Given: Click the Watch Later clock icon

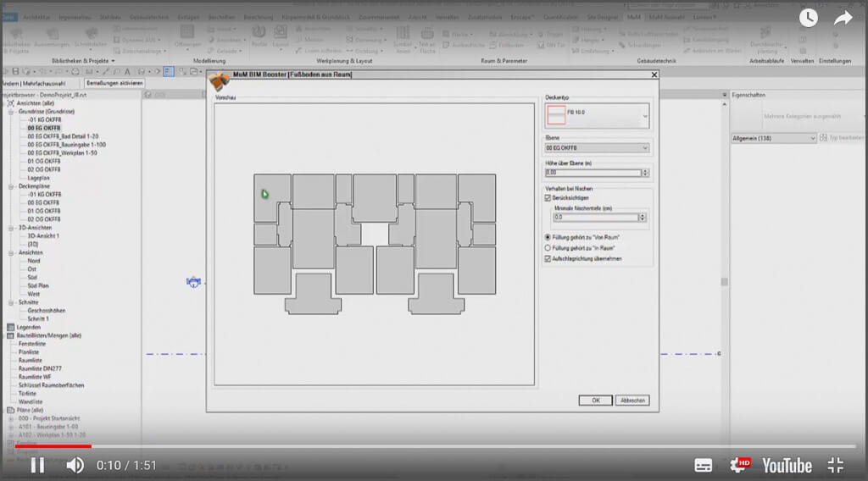Looking at the screenshot, I should point(808,18).
